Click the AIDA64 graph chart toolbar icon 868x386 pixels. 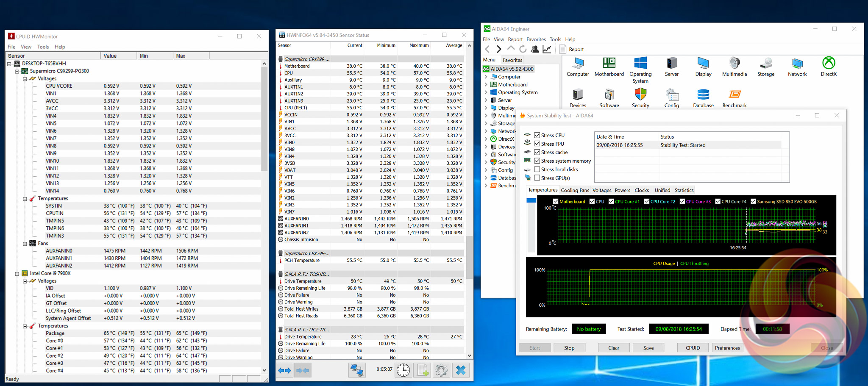(x=547, y=49)
